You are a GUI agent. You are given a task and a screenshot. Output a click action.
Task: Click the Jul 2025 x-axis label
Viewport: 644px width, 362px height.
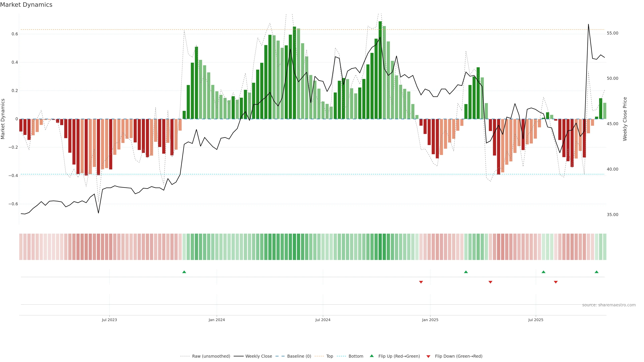point(536,320)
